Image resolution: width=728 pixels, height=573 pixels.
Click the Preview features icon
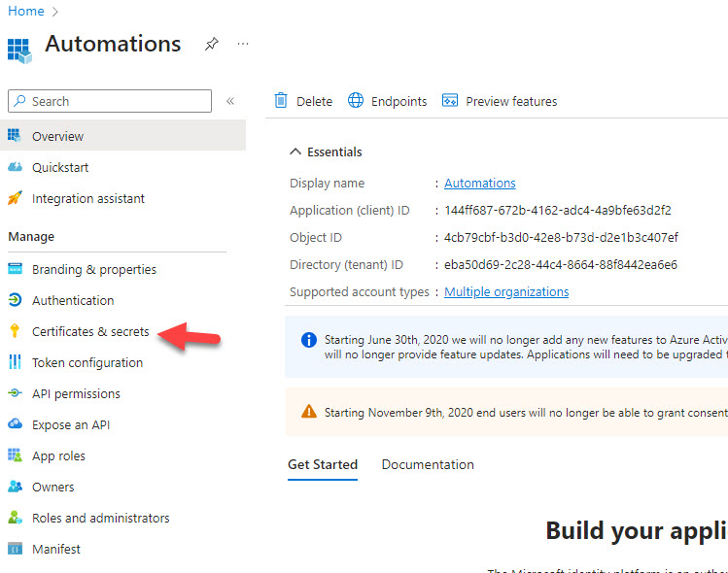click(x=450, y=101)
